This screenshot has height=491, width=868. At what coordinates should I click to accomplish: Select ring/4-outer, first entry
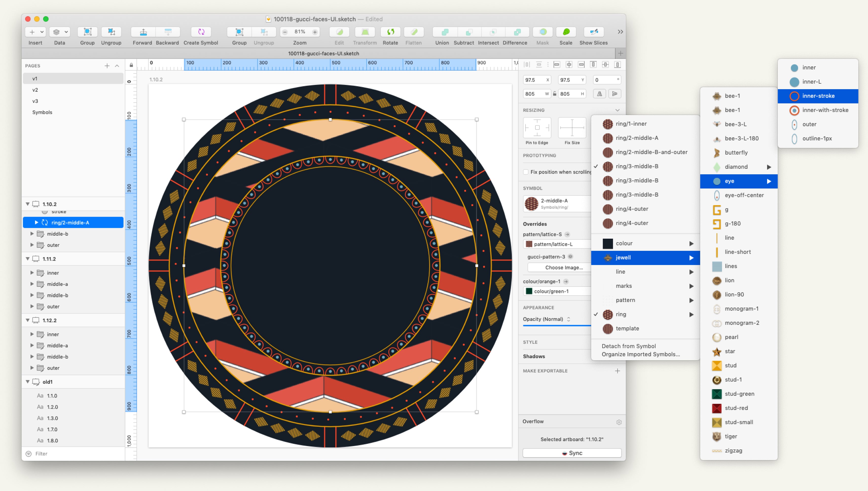[645, 209]
